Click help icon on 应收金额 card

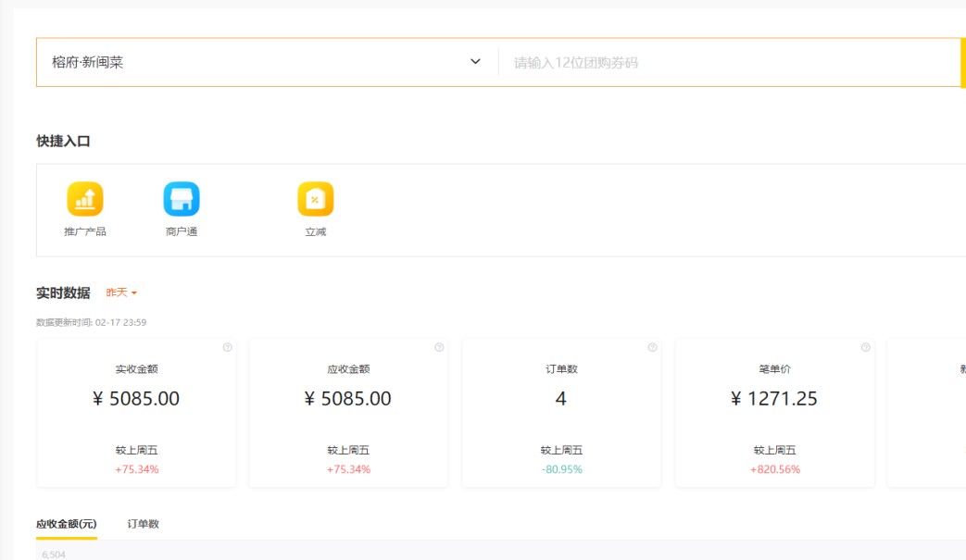click(439, 348)
